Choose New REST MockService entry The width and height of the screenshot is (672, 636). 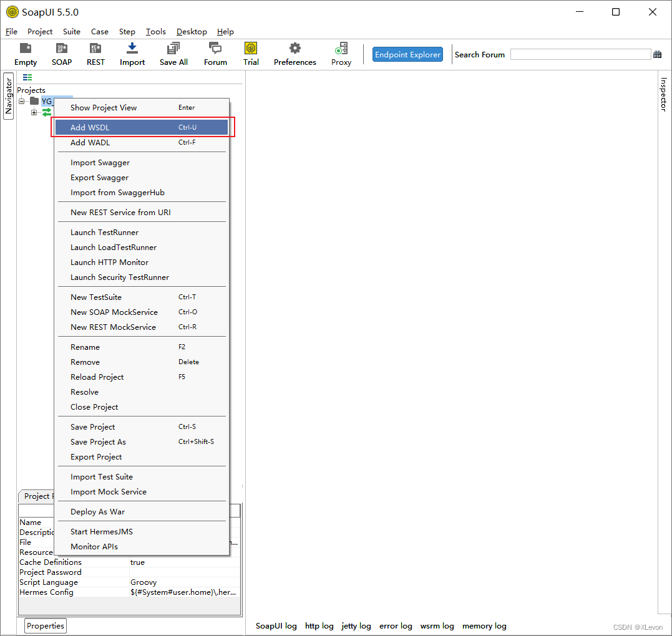click(x=142, y=327)
